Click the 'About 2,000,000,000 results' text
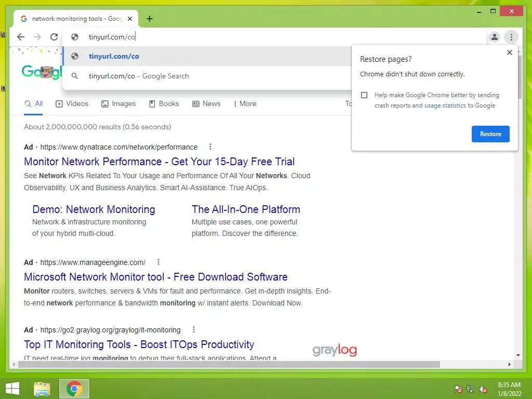 click(97, 127)
